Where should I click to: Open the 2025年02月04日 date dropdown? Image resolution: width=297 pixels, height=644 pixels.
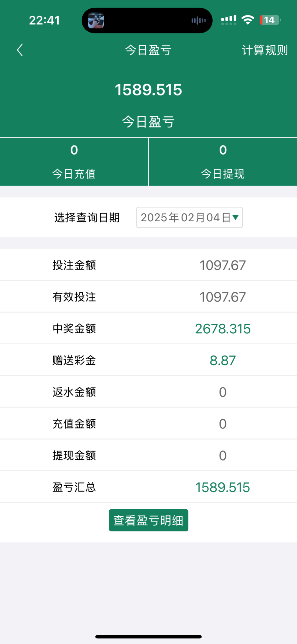coord(189,217)
